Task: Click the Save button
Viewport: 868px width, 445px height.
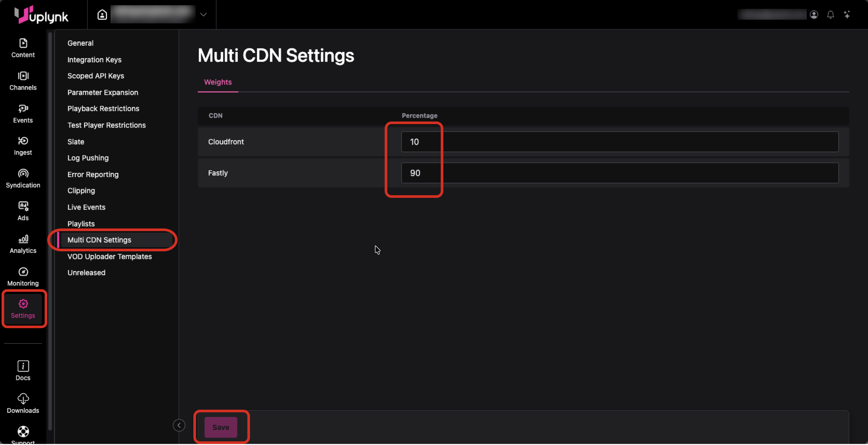Action: [x=221, y=427]
